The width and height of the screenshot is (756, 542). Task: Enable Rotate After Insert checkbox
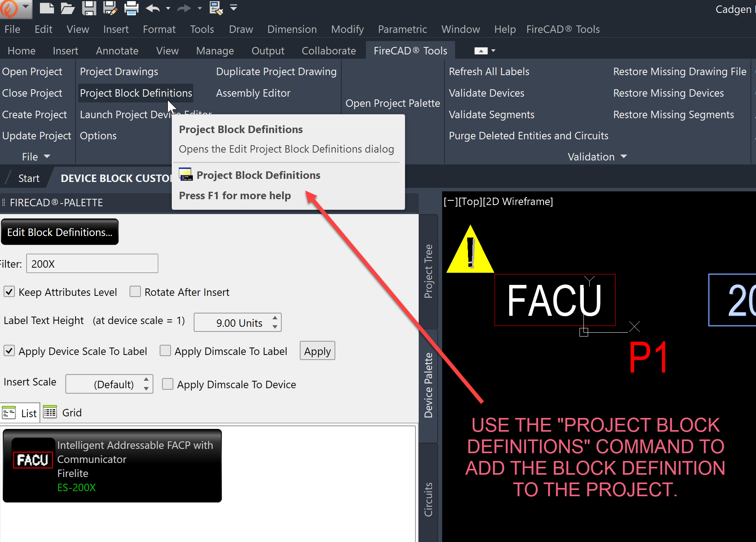[135, 292]
